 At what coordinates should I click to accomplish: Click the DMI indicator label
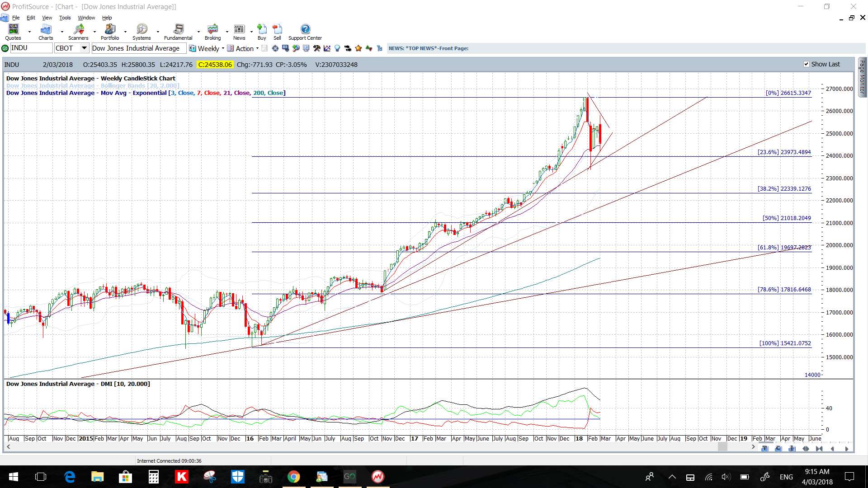click(78, 384)
